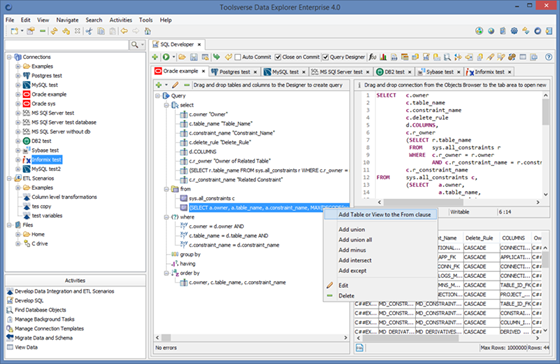
Task: Click the Query Designer horizontal scrollbar
Action: [251, 338]
